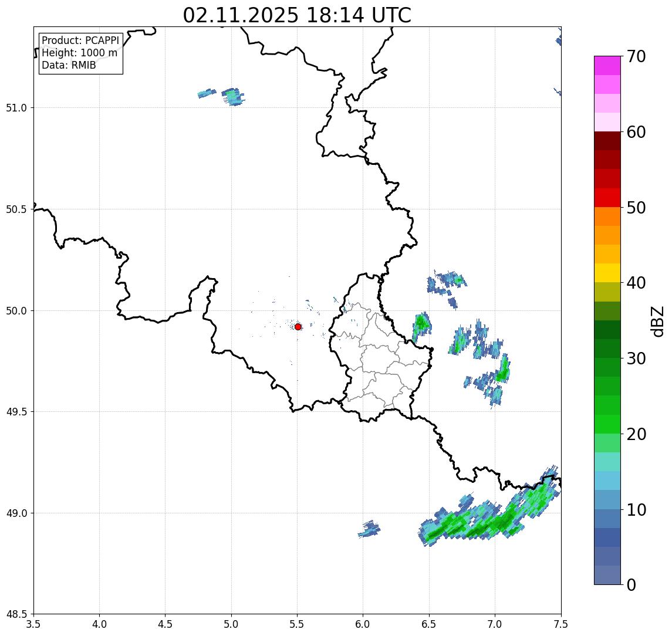
Task: Click the isolated echo near 6.0°E, 48.9°N
Action: pyautogui.click(x=369, y=530)
